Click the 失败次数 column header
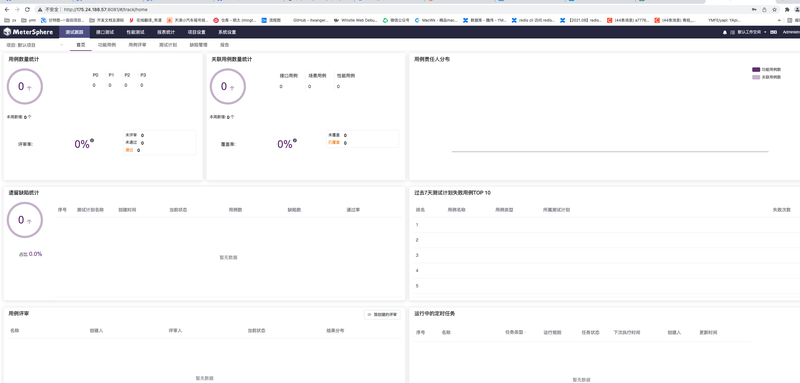Screen dimensions: 800x383 pyautogui.click(x=781, y=210)
